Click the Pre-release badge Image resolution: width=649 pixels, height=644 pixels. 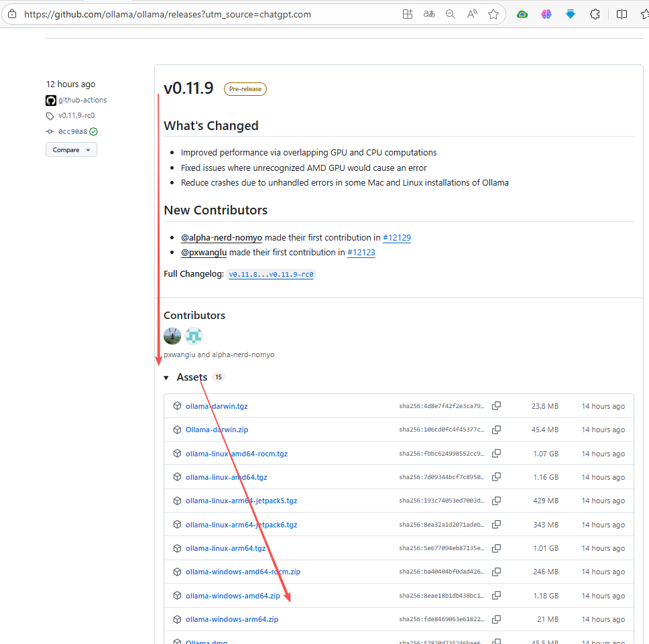coord(245,89)
